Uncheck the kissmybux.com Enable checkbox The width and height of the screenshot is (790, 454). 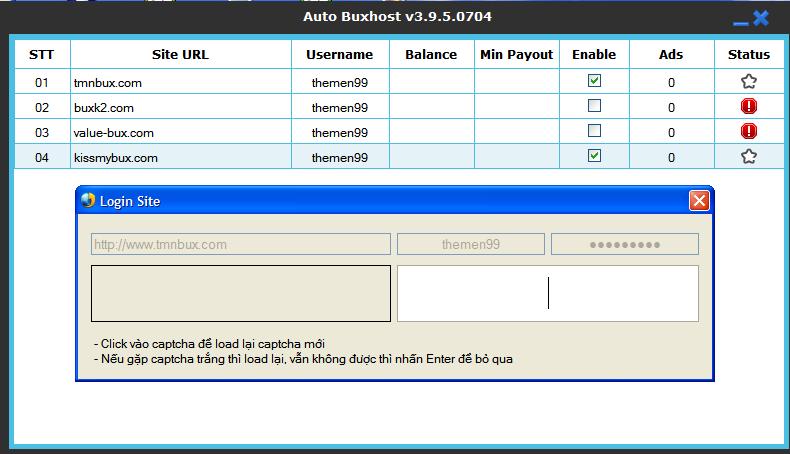pos(595,156)
